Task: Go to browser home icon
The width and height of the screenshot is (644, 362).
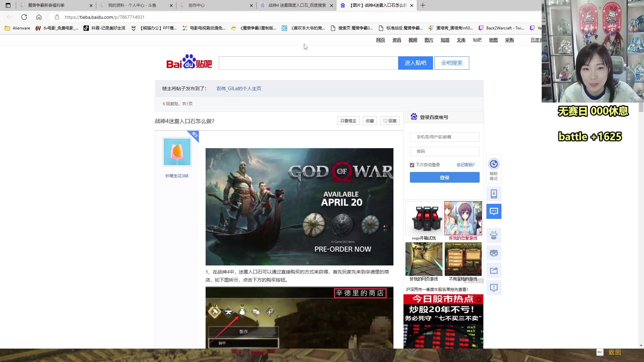Action: pos(39,17)
